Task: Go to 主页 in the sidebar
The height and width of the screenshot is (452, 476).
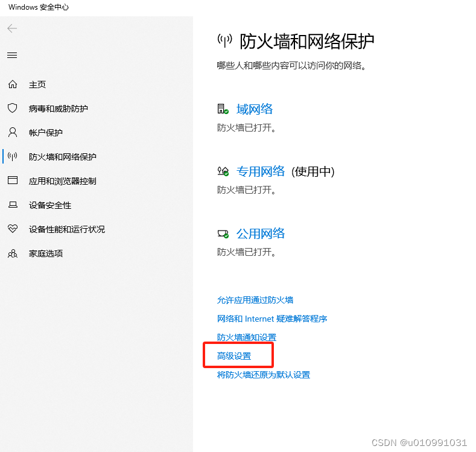Action: click(x=37, y=84)
